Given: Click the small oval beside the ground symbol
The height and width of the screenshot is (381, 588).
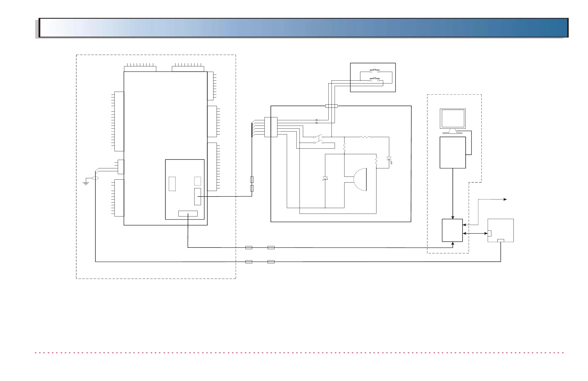Looking at the screenshot, I should click(95, 178).
